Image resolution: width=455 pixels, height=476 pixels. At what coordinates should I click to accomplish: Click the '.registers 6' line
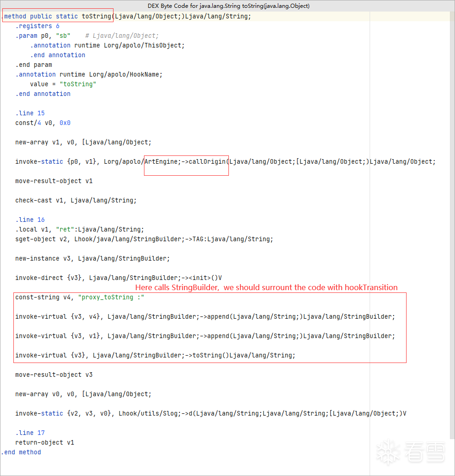point(37,26)
